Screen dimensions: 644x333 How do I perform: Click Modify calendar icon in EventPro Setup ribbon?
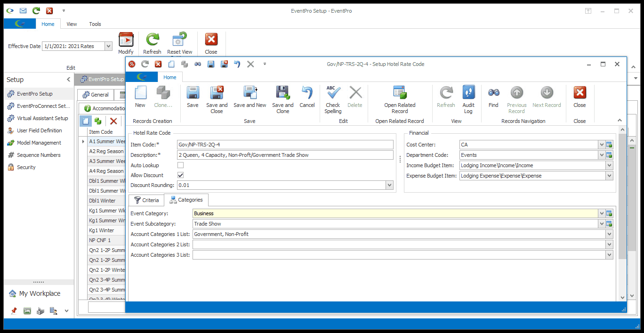click(x=126, y=40)
